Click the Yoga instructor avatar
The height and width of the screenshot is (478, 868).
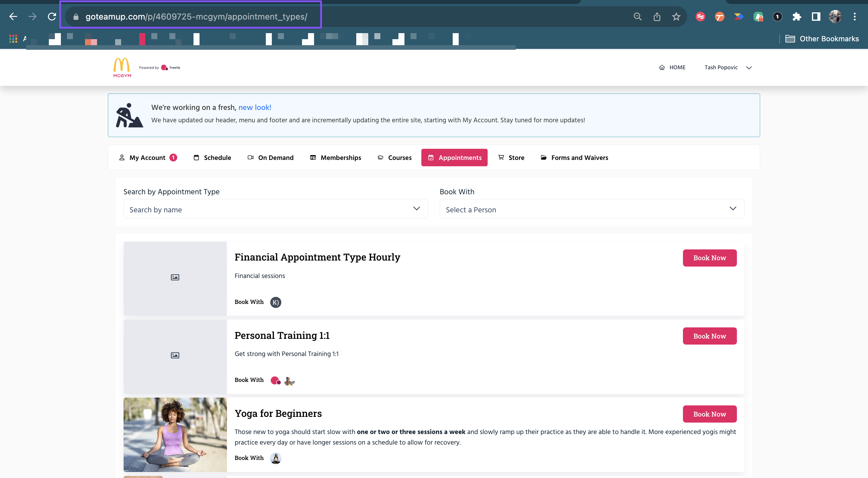[x=275, y=458]
